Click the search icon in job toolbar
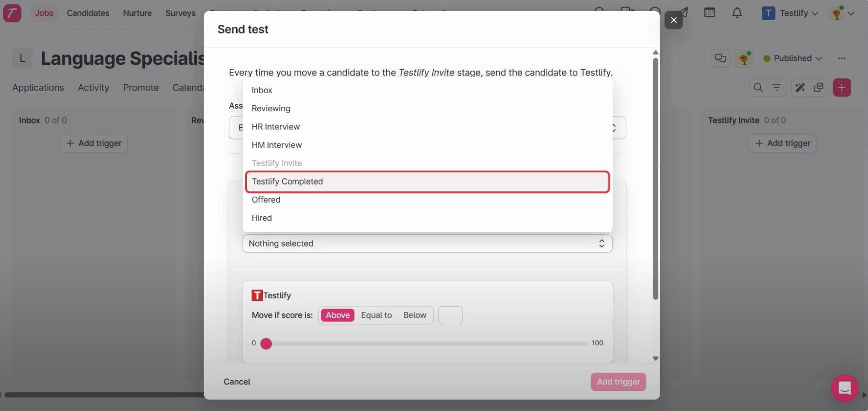This screenshot has width=868, height=411. point(758,88)
